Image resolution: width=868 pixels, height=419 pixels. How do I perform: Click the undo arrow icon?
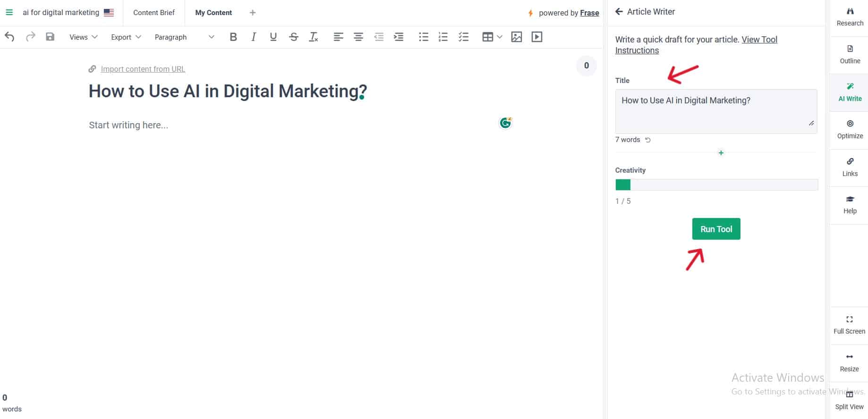(x=9, y=37)
